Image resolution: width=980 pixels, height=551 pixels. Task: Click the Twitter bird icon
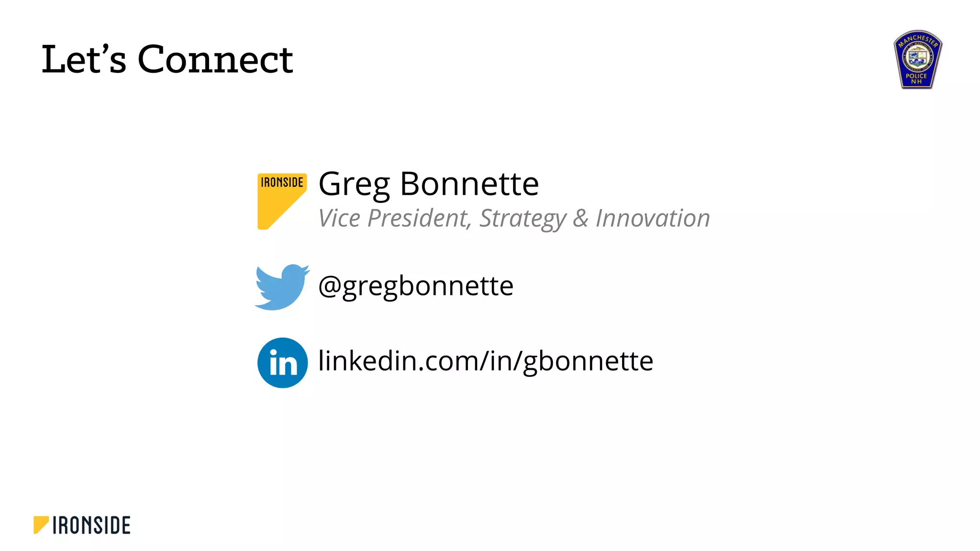coord(282,287)
